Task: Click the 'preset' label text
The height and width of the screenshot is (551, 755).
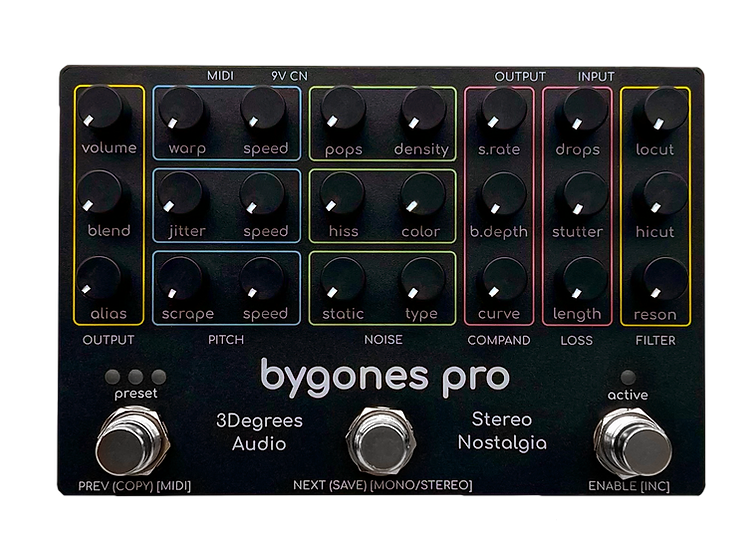Action: point(136,394)
